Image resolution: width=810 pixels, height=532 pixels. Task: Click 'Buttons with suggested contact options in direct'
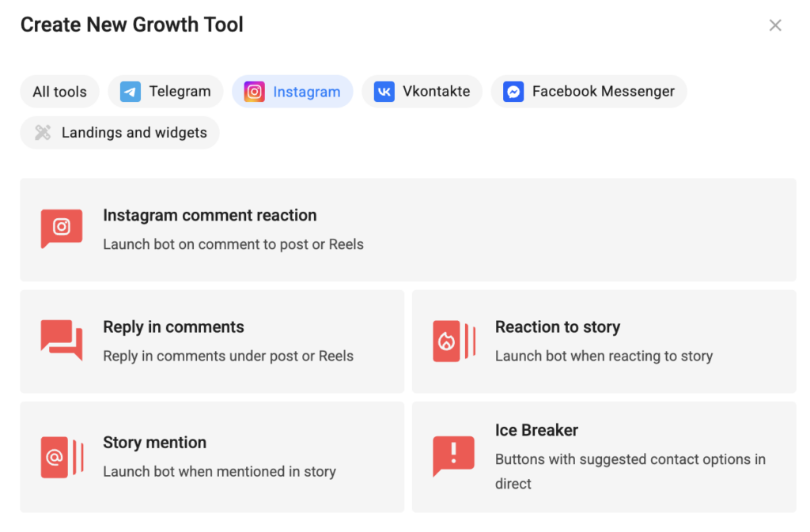pyautogui.click(x=630, y=471)
